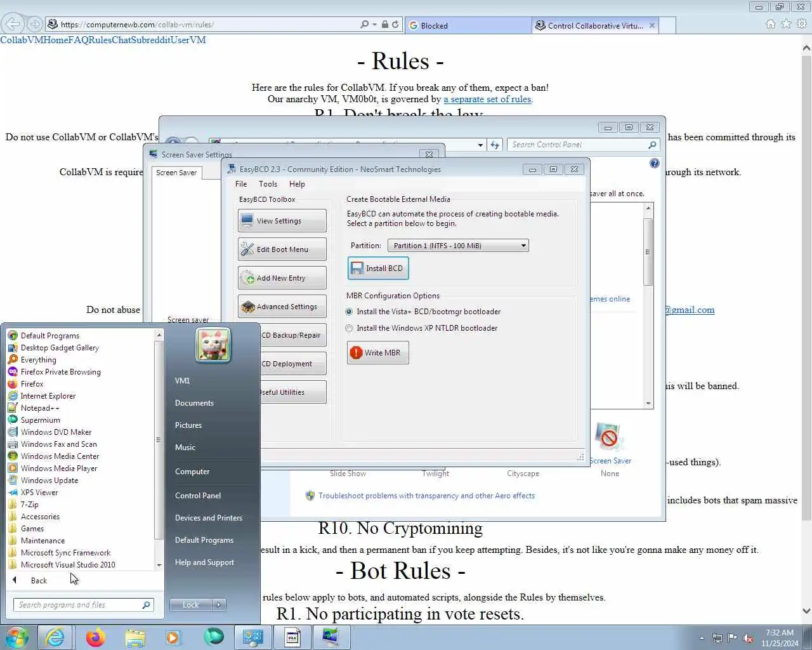Open View Settings in the EasyBCD toolbox
Viewport: 812px width, 650px height.
282,221
